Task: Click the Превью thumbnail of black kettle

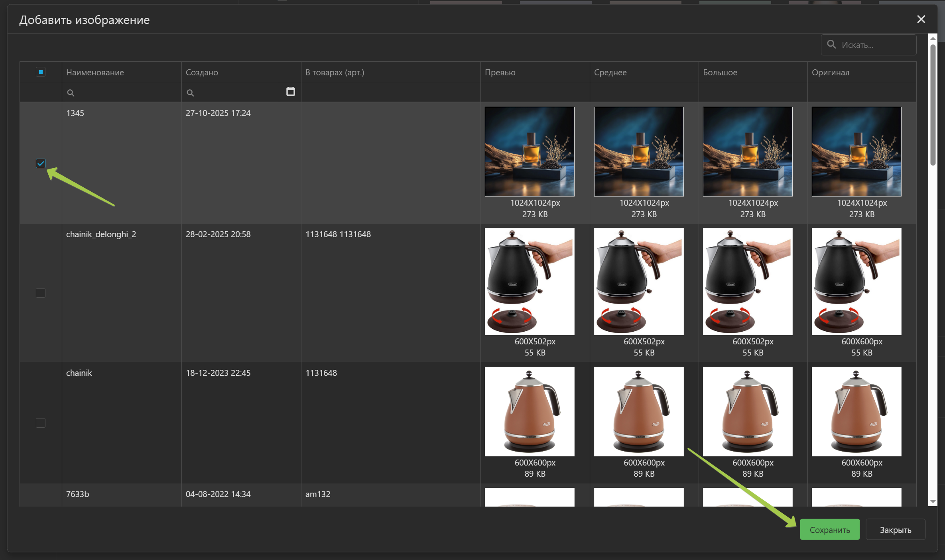Action: coord(529,281)
